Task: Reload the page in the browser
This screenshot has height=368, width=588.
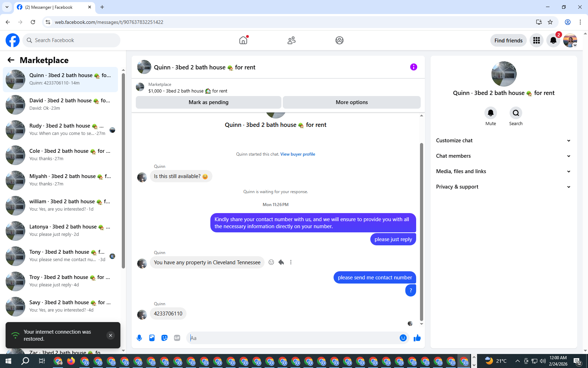Action: pos(33,22)
